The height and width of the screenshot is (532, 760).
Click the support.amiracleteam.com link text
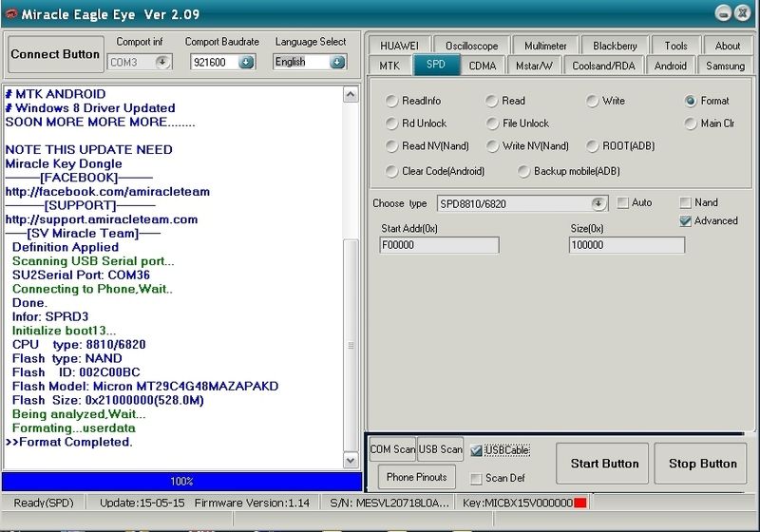102,219
